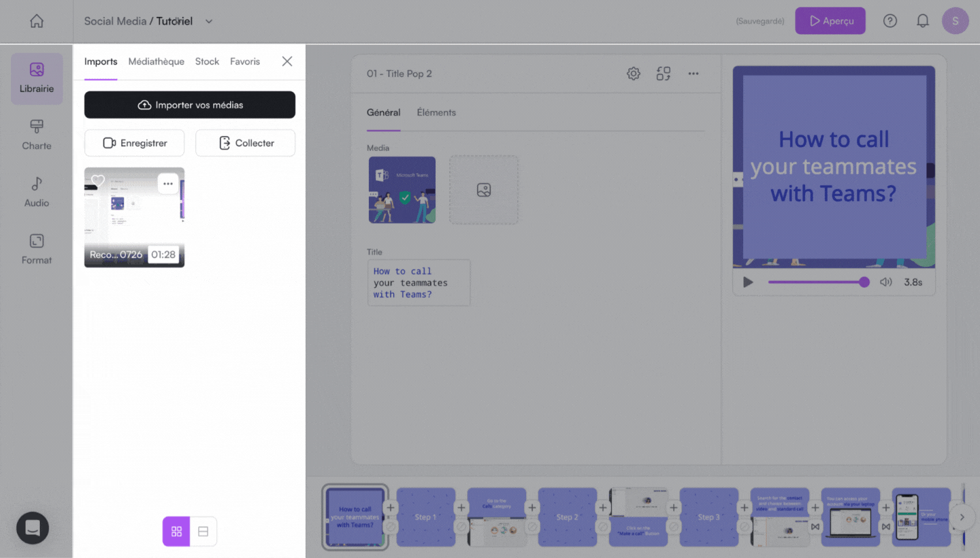The image size is (980, 558).
Task: Select the 'via your laptop' scene
Action: click(851, 517)
